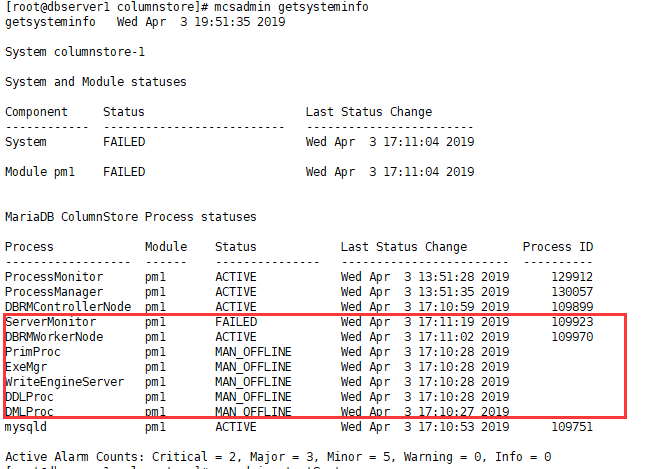
Task: Click the timestamp in the DMLProc row ending 17:10:27
Action: point(425,411)
